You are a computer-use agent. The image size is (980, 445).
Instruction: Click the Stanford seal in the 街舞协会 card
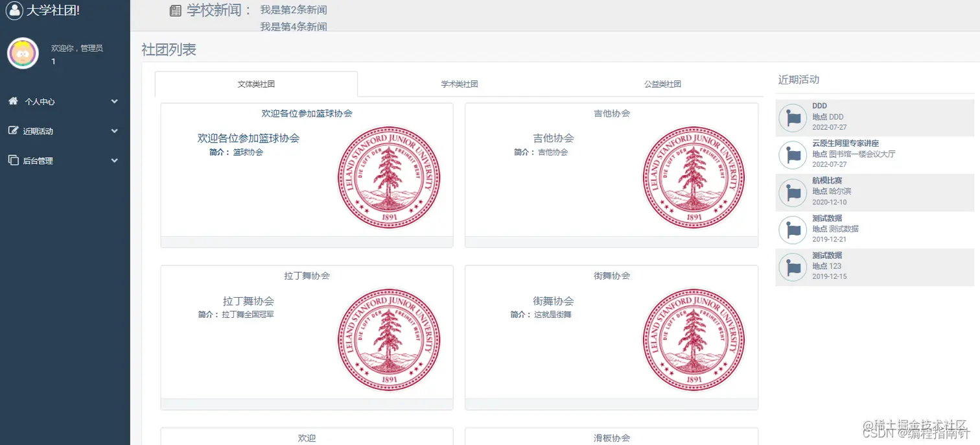(x=694, y=340)
